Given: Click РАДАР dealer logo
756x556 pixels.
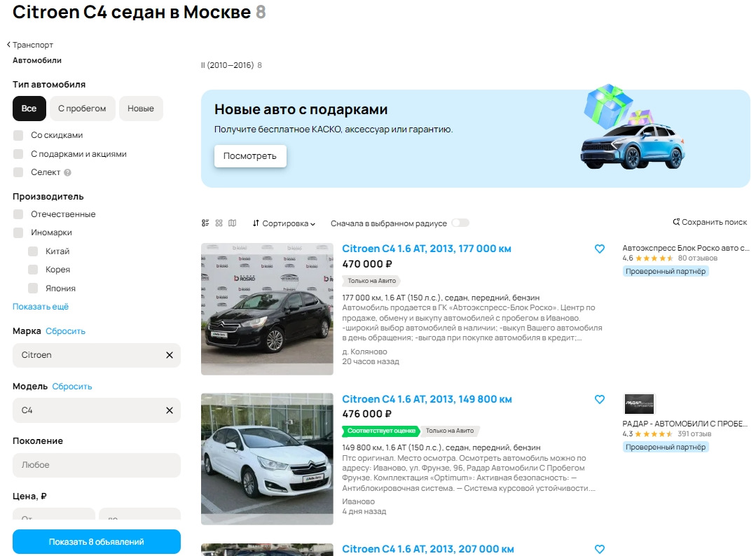Looking at the screenshot, I should [x=639, y=404].
